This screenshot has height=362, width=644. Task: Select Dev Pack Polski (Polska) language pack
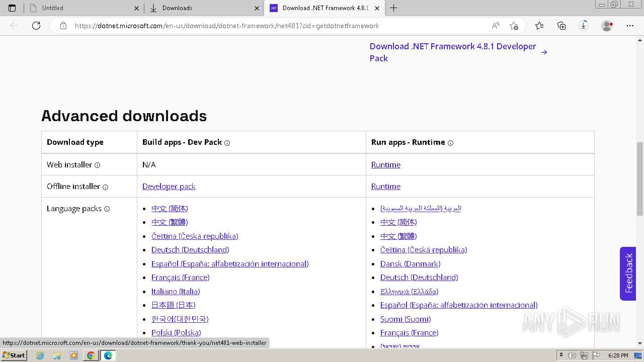[176, 332]
